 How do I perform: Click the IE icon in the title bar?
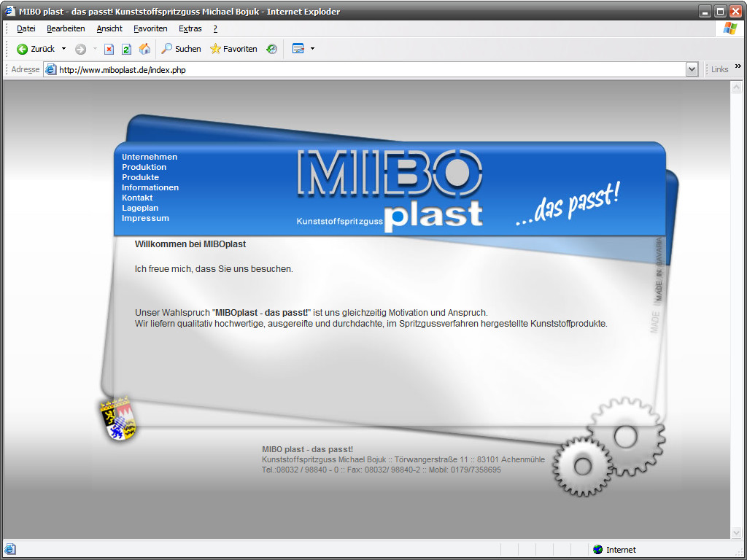[10, 10]
